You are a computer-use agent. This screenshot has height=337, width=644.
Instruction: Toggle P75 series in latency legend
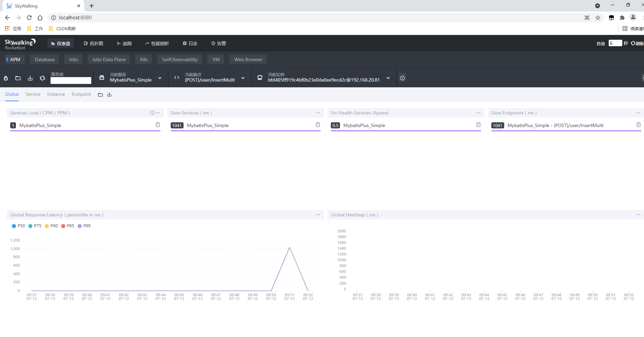(35, 226)
